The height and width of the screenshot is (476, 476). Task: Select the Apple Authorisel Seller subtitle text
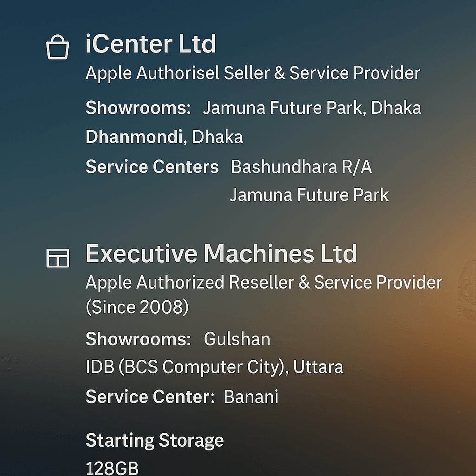coord(252,73)
